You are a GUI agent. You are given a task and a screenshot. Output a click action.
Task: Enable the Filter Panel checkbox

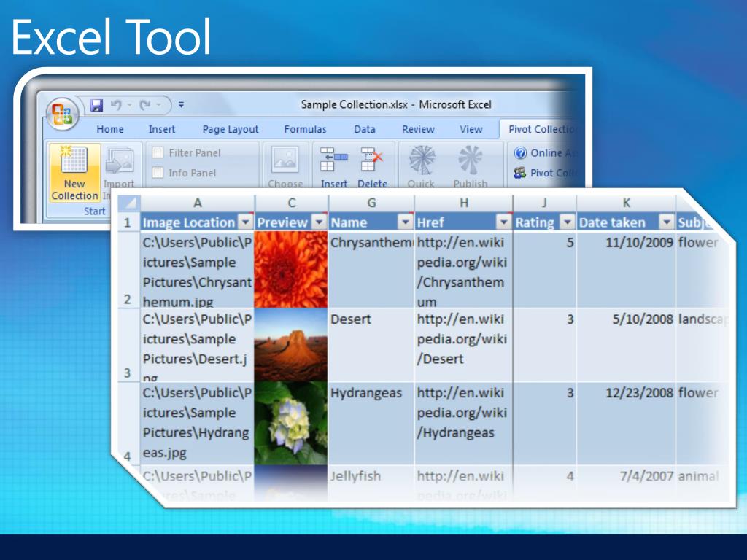(x=158, y=152)
